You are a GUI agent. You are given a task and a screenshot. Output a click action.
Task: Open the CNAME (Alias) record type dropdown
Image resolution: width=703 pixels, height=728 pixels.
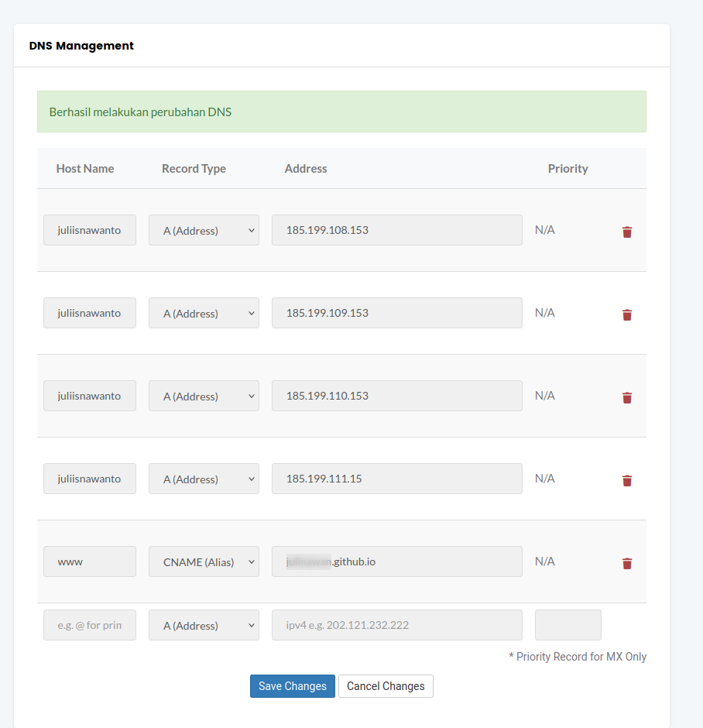204,561
